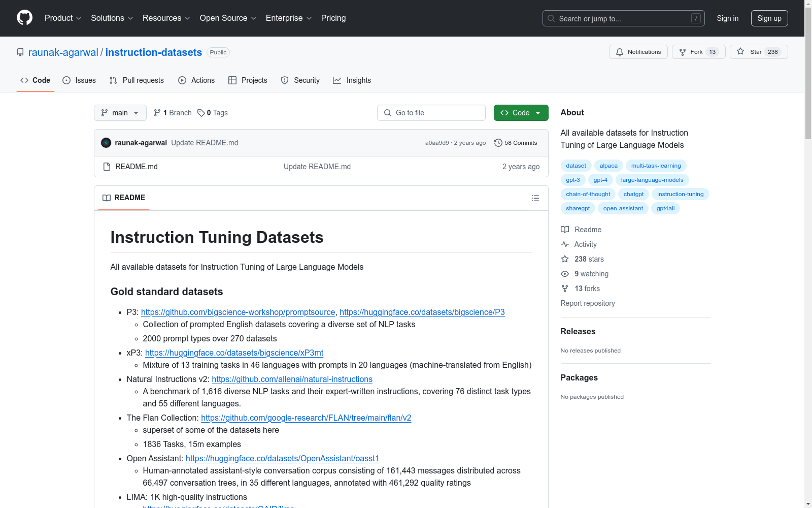The height and width of the screenshot is (508, 812).
Task: Open the xP3mt Hugging Face dataset link
Action: tap(234, 353)
